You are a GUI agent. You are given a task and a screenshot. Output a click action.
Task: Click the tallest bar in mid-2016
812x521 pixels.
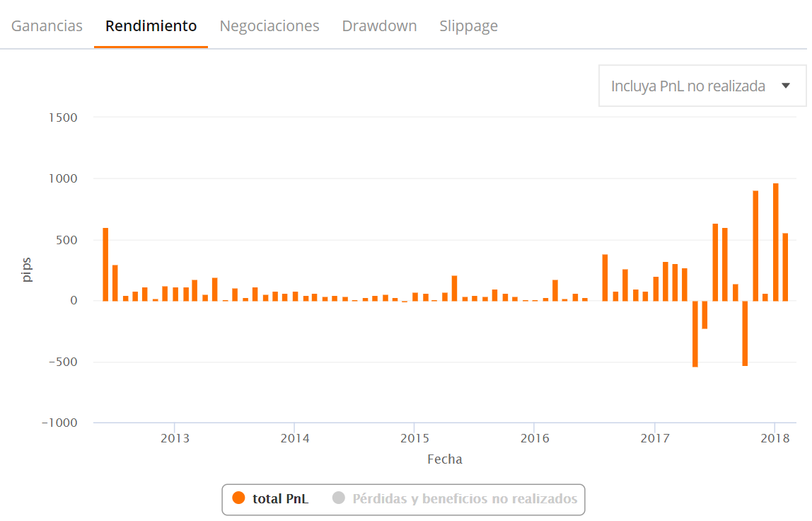pyautogui.click(x=605, y=277)
